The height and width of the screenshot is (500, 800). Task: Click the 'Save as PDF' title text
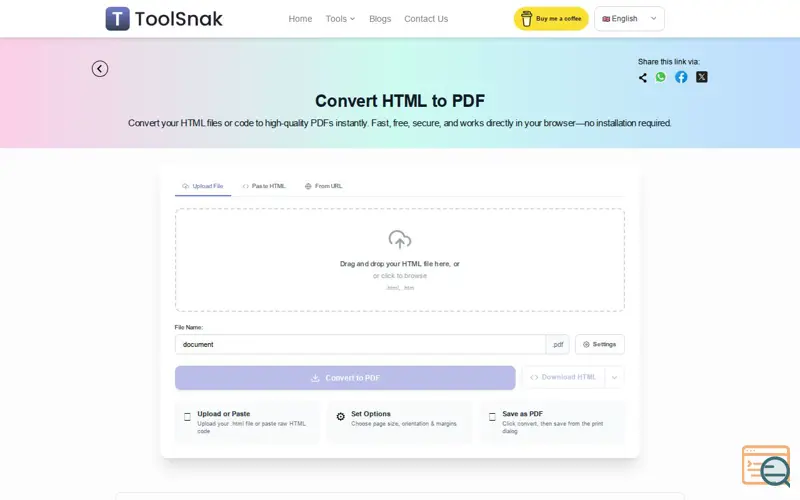tap(522, 414)
